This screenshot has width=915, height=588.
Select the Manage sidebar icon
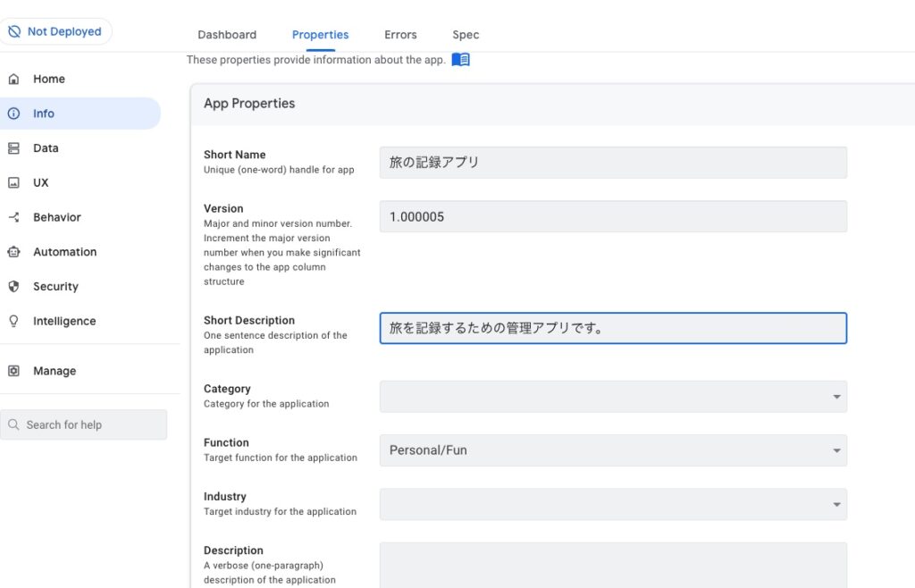click(x=14, y=370)
